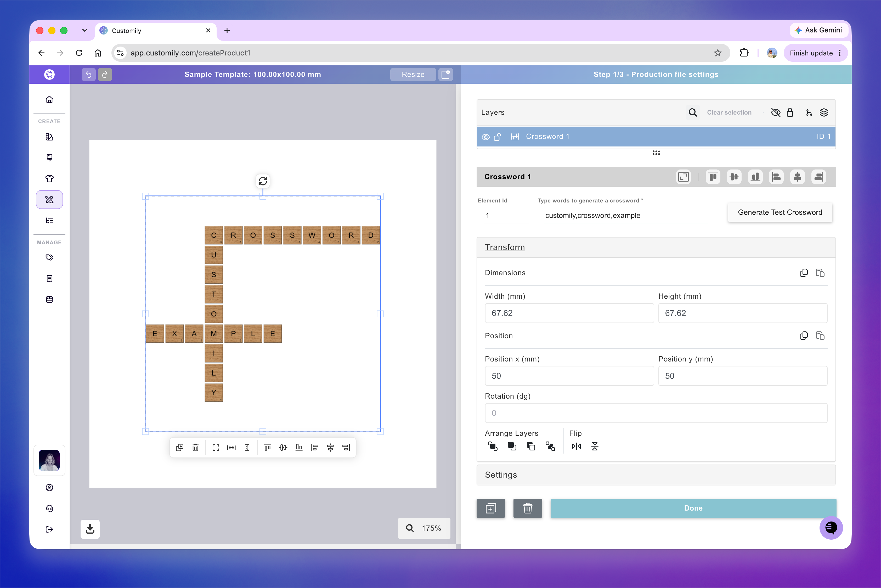881x588 pixels.
Task: Bookmark page with star icon
Action: pyautogui.click(x=718, y=53)
